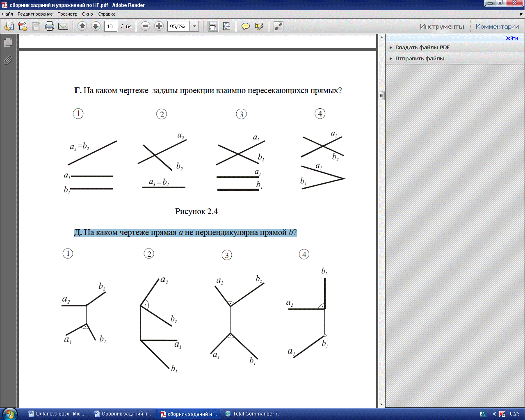Image resolution: width=525 pixels, height=420 pixels.
Task: Open the page thumbnails panel
Action: 8,43
